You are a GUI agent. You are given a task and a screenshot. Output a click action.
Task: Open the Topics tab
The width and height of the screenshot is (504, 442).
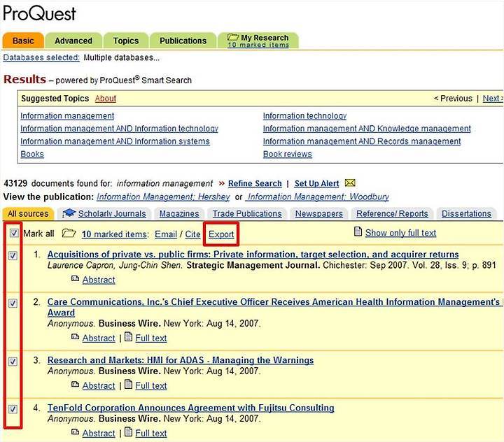click(x=126, y=41)
